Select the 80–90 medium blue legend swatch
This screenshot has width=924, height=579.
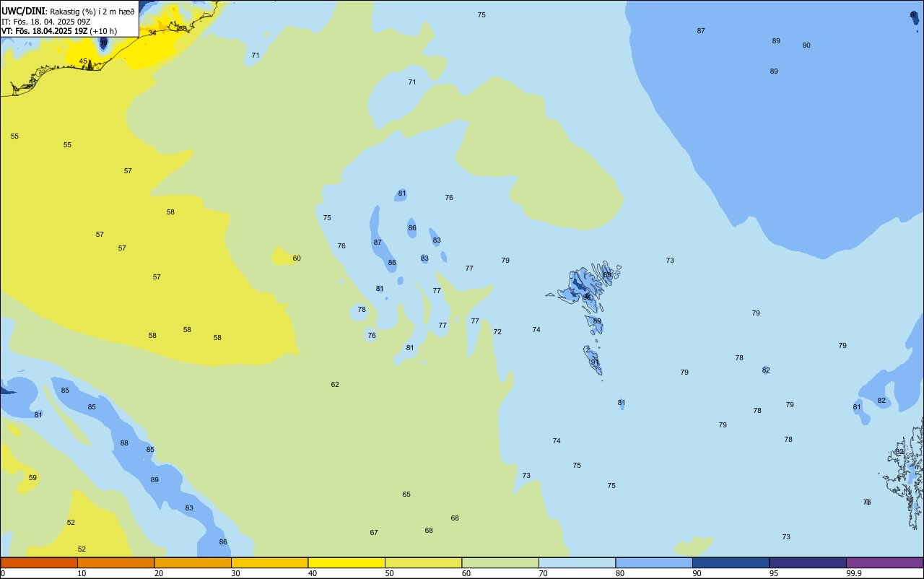(x=654, y=563)
